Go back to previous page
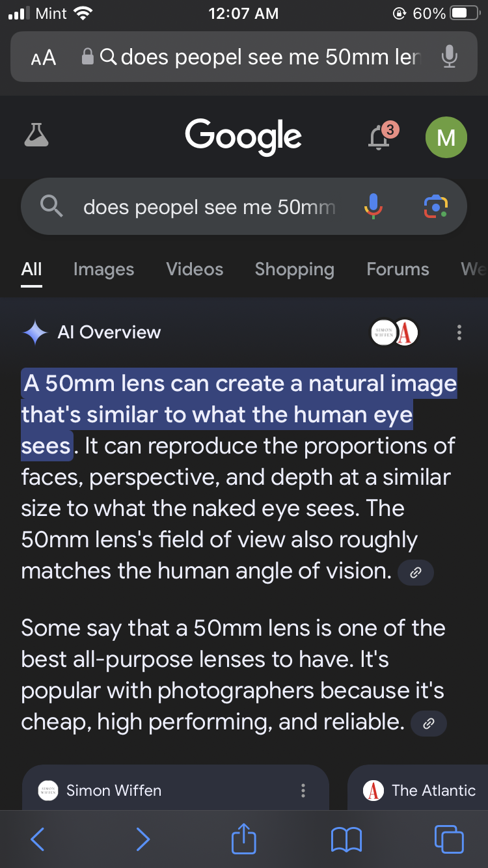The width and height of the screenshot is (488, 868). pyautogui.click(x=38, y=839)
